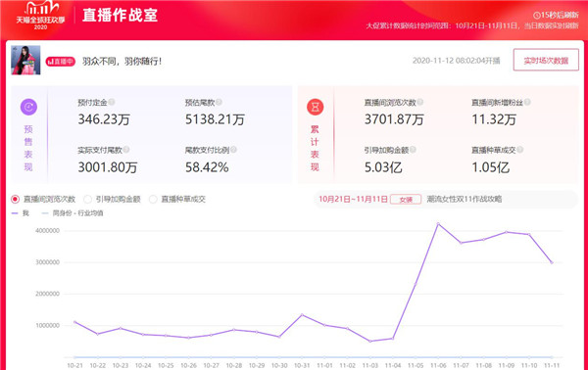Click the info icon beside 预估尾款
This screenshot has width=588, height=370.
219,102
